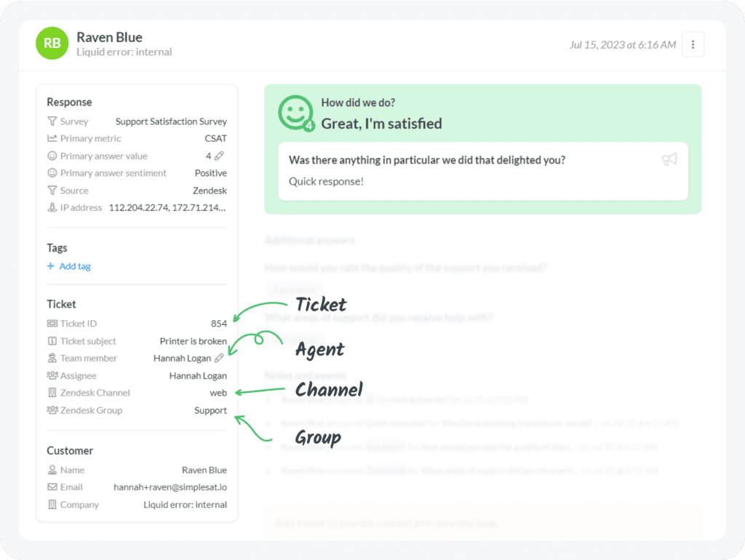
Task: Click the green satisfaction smiley badge
Action: pos(296,113)
